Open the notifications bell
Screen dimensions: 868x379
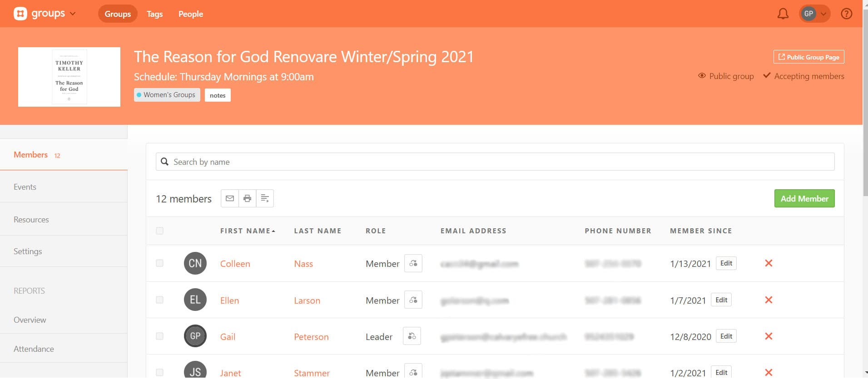coord(783,14)
